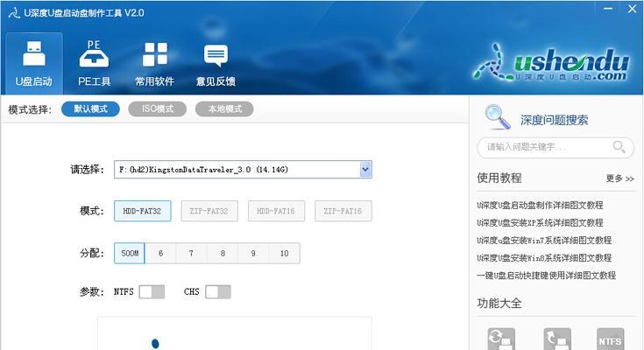Open 更多 >> tutorials link
This screenshot has height=350, width=644.
click(x=619, y=178)
